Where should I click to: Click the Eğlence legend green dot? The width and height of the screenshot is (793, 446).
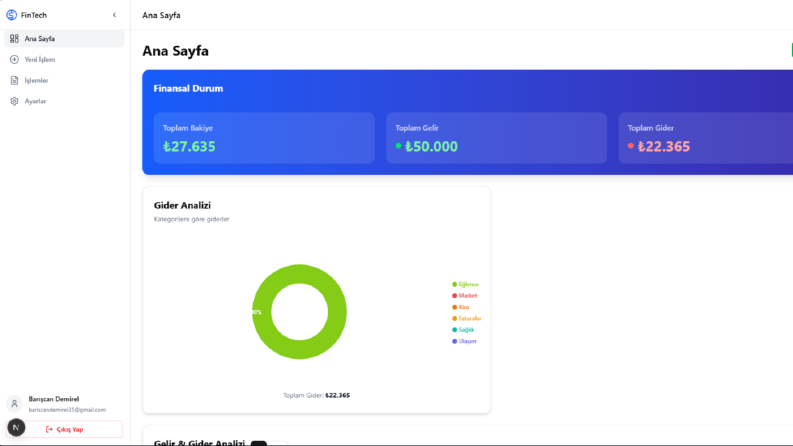tap(454, 284)
